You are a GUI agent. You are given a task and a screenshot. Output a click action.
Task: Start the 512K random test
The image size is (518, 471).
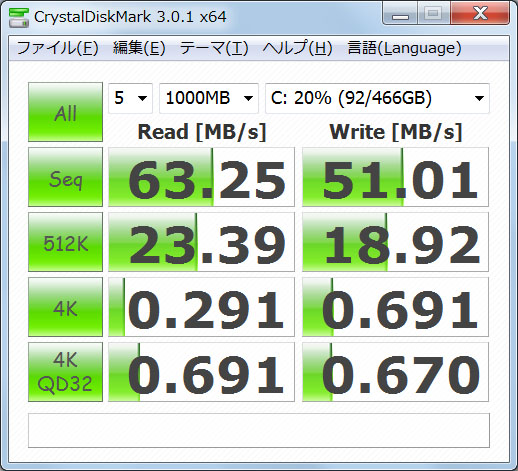pyautogui.click(x=65, y=242)
